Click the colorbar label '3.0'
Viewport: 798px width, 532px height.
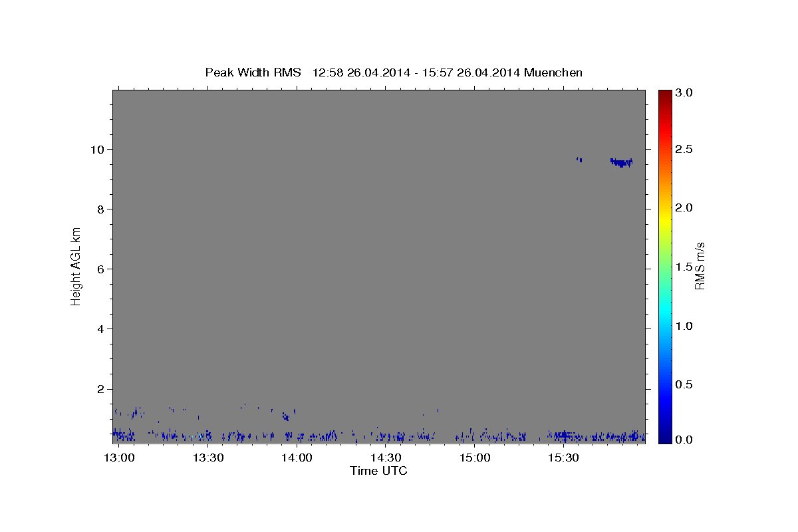pos(684,93)
